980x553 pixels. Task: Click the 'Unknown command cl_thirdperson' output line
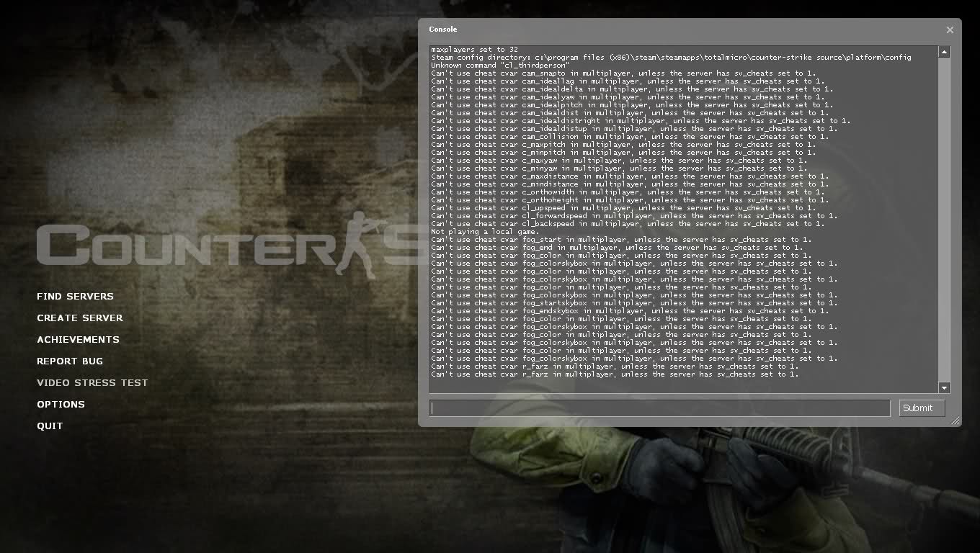(x=500, y=66)
